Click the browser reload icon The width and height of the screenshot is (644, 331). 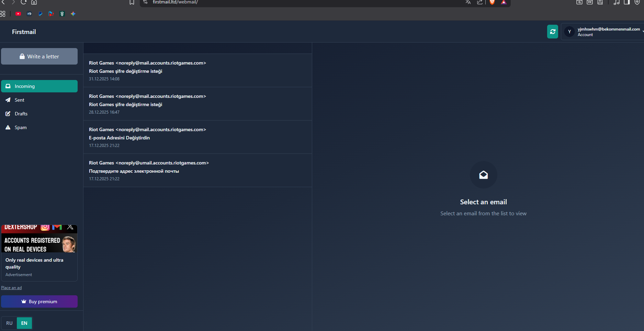(23, 2)
